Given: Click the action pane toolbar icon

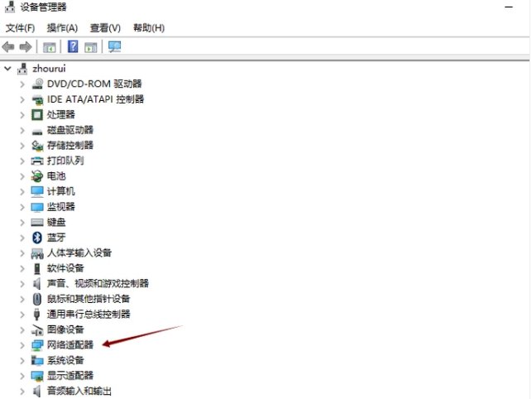Looking at the screenshot, I should coord(90,47).
